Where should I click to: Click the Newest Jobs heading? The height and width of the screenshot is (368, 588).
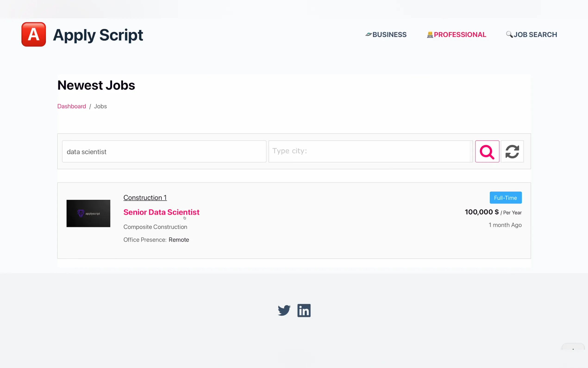pyautogui.click(x=96, y=85)
